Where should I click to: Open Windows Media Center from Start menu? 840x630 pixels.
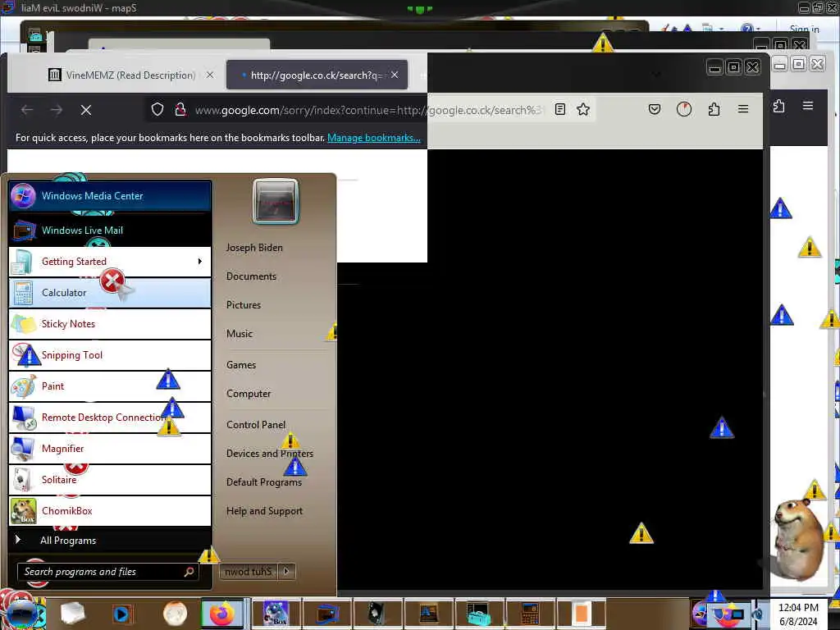pos(110,196)
